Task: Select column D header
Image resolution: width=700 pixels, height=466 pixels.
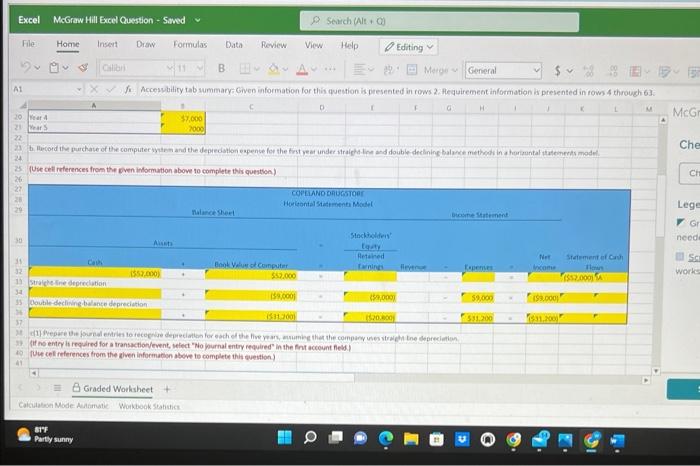Action: (x=321, y=108)
